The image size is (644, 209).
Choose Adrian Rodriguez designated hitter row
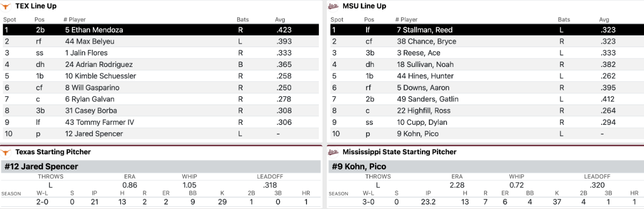point(161,64)
